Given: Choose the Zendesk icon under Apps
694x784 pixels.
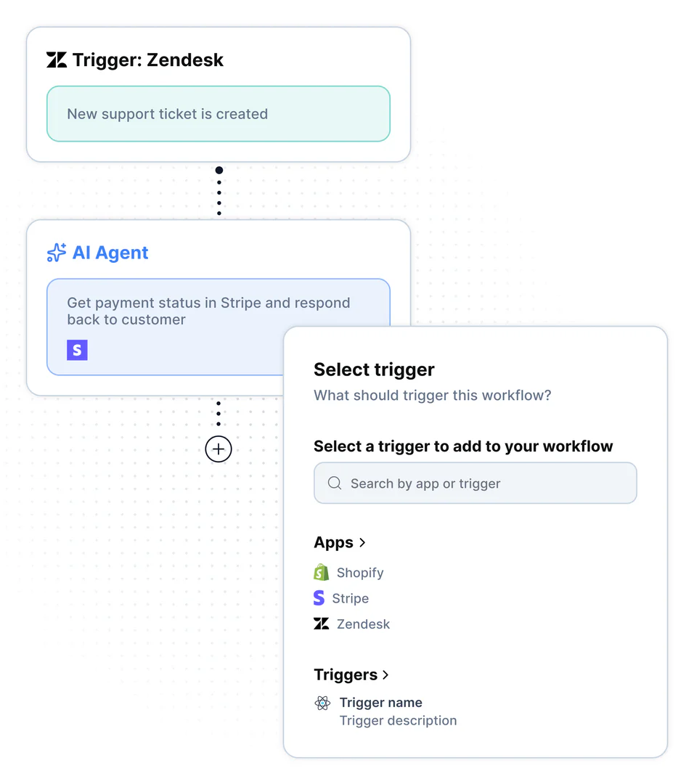Looking at the screenshot, I should tap(321, 624).
